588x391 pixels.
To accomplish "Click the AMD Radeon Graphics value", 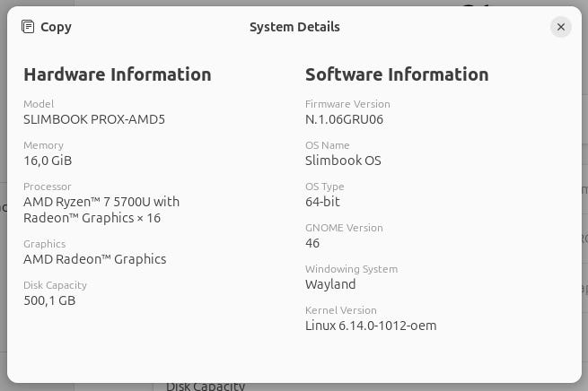I will pos(95,259).
